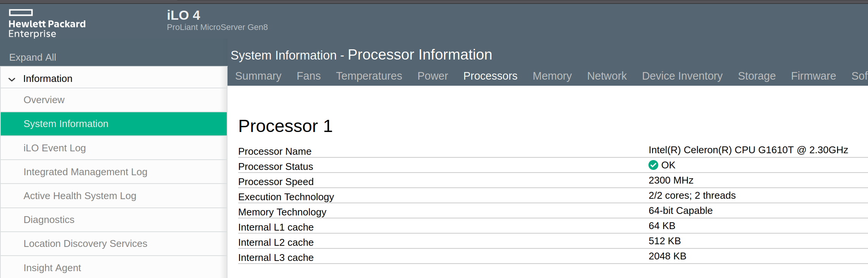The image size is (868, 278).
Task: Open Location Discovery Services
Action: (85, 243)
